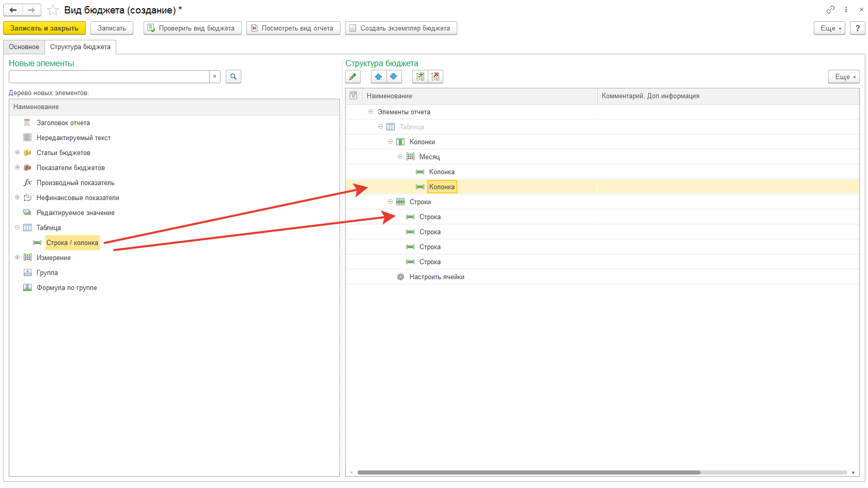Click the Проверить вид бюджета button
Viewport: 868px width, 488px height.
192,28
